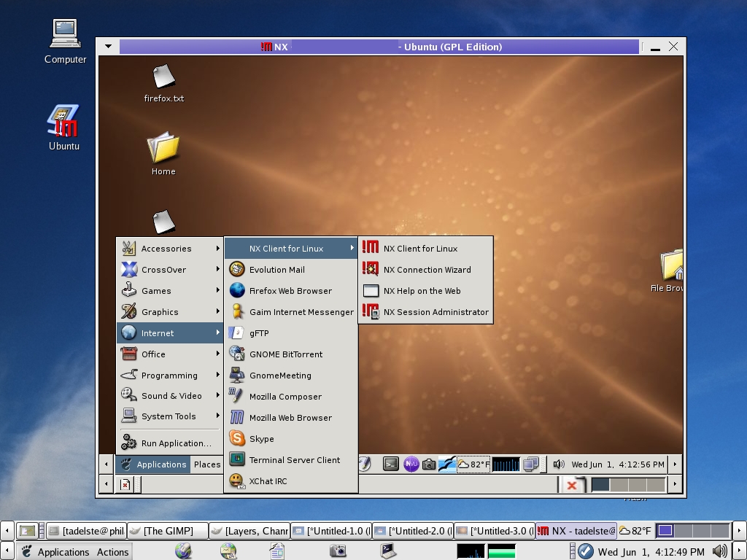The height and width of the screenshot is (560, 747).
Task: Click the 82°F weather applet in inner panel
Action: click(x=473, y=464)
